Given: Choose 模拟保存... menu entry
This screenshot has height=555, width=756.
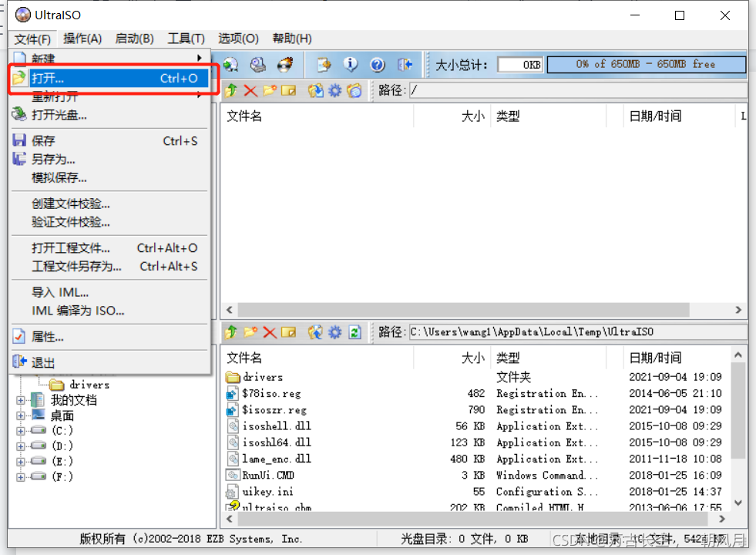Looking at the screenshot, I should point(110,177).
